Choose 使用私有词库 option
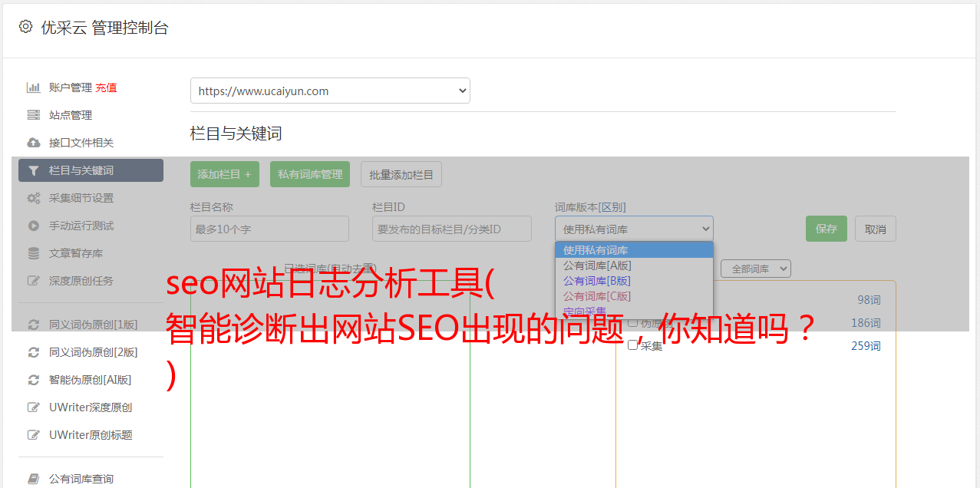 pyautogui.click(x=634, y=250)
